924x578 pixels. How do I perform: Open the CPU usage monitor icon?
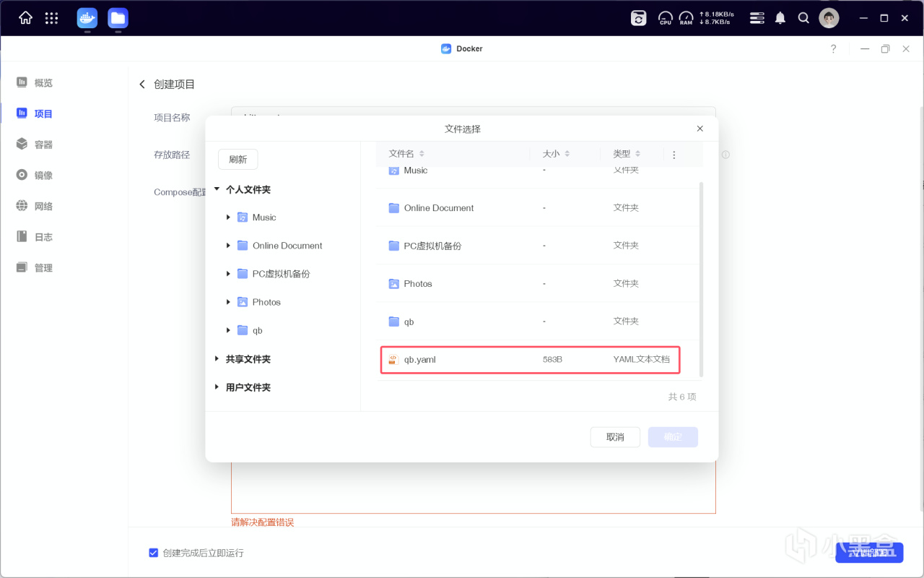click(x=666, y=18)
